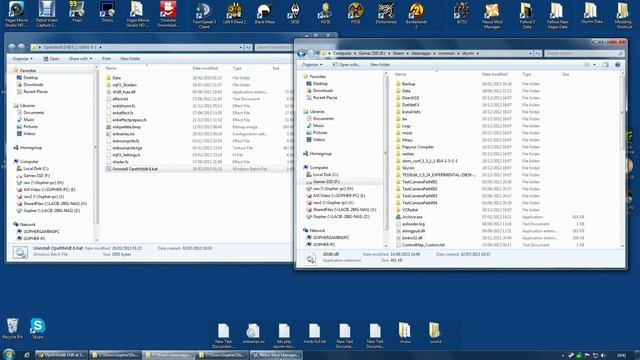Open the Recycle Bin on desktop
This screenshot has height=360, width=640.
coord(12,329)
